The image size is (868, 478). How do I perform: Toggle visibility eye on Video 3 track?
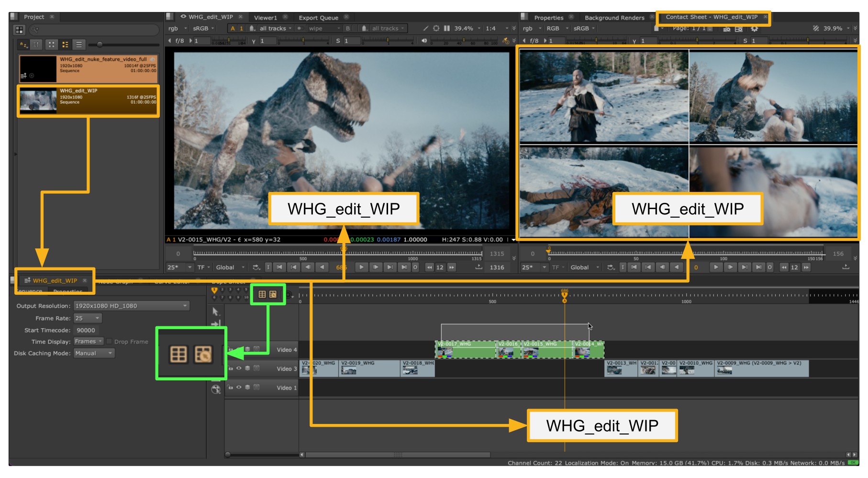(239, 368)
